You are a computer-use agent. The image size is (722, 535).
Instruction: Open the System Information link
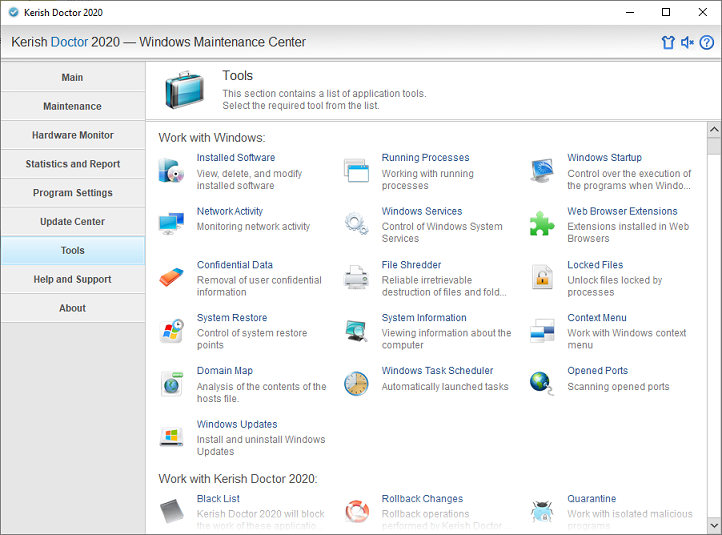click(x=424, y=318)
